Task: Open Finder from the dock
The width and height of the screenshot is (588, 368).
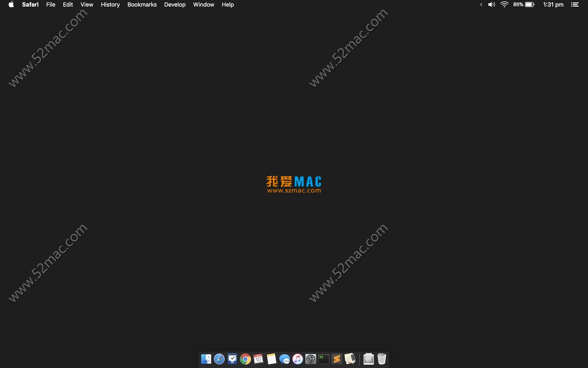Action: (x=206, y=359)
